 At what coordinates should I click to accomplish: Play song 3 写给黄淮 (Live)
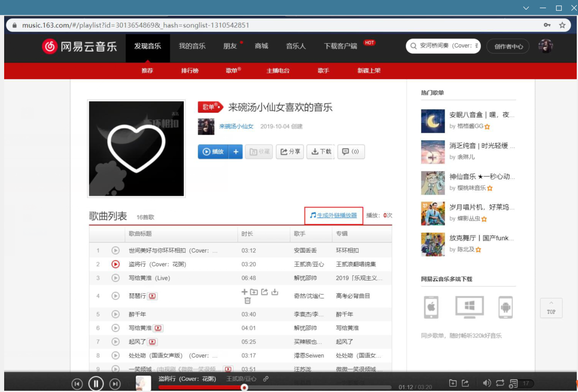pyautogui.click(x=115, y=278)
